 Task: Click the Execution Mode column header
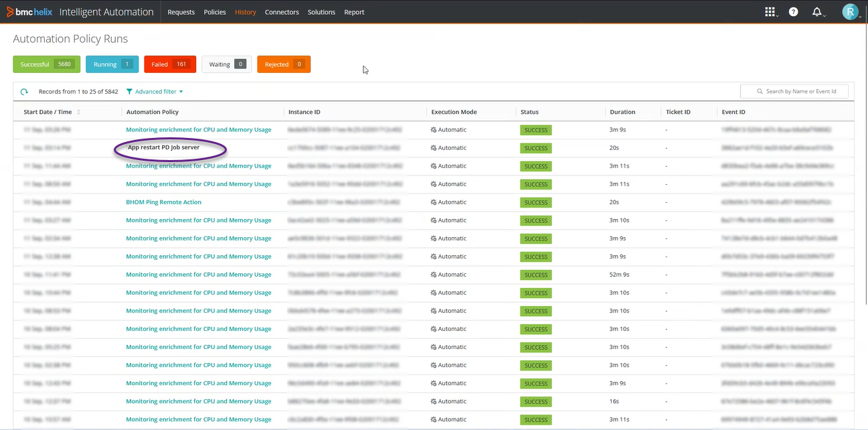point(454,112)
